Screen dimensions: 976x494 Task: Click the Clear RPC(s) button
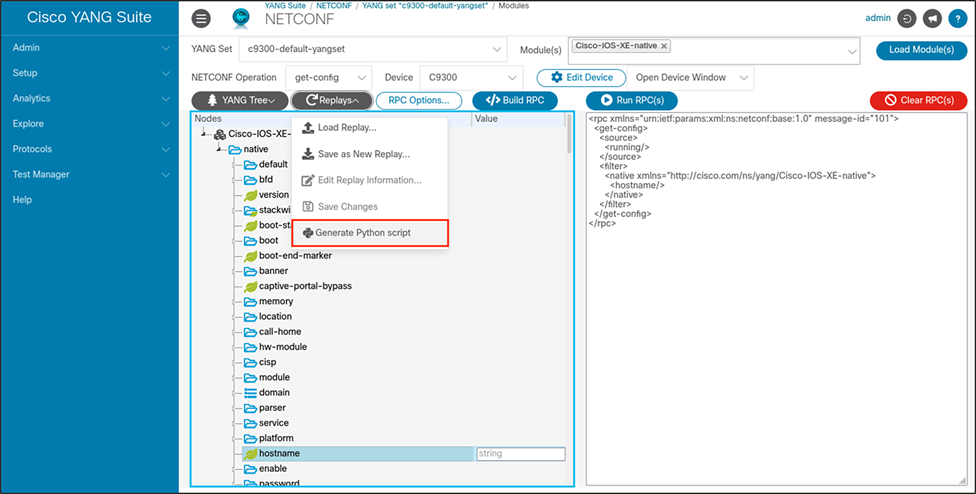(919, 100)
